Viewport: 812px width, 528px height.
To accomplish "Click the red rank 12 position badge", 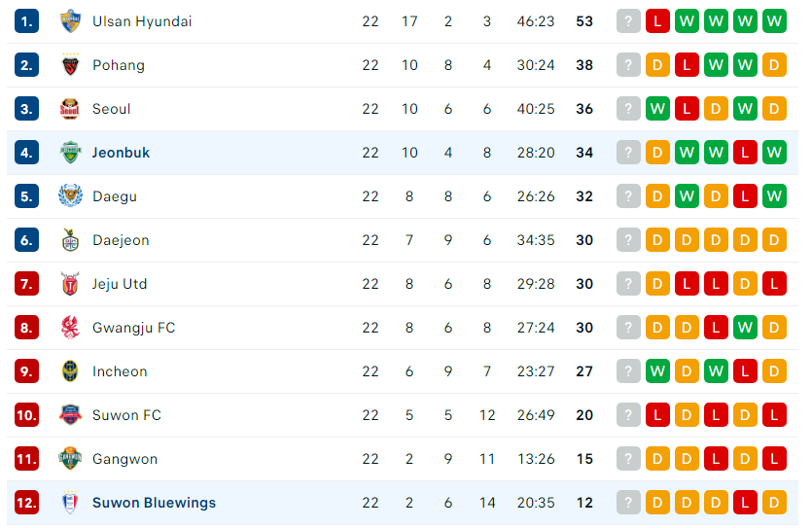I will (x=26, y=503).
